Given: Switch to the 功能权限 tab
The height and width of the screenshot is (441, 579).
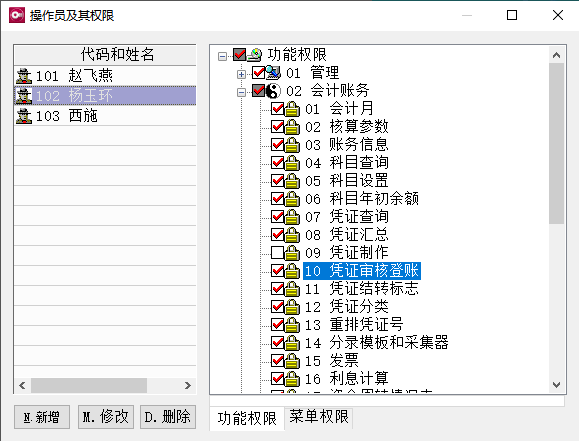Looking at the screenshot, I should point(247,418).
